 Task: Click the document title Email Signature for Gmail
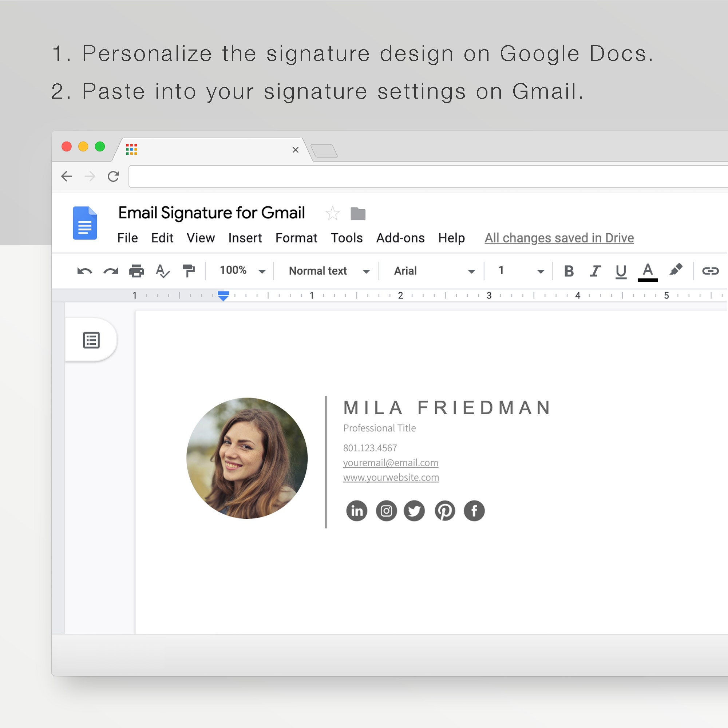[211, 213]
